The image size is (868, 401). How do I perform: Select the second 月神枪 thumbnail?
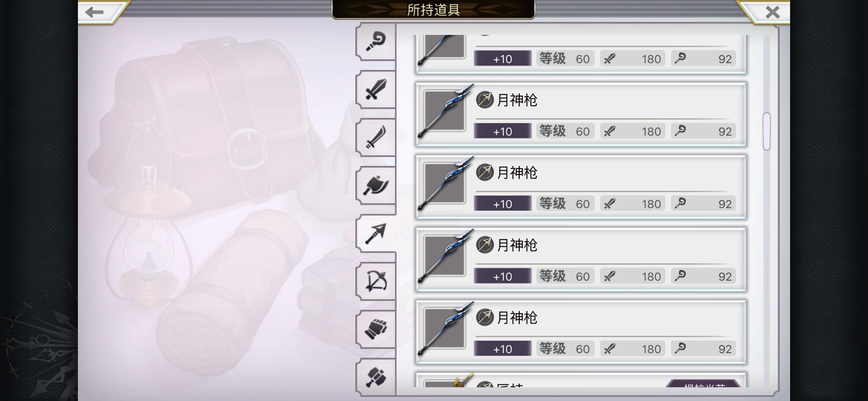click(x=445, y=183)
